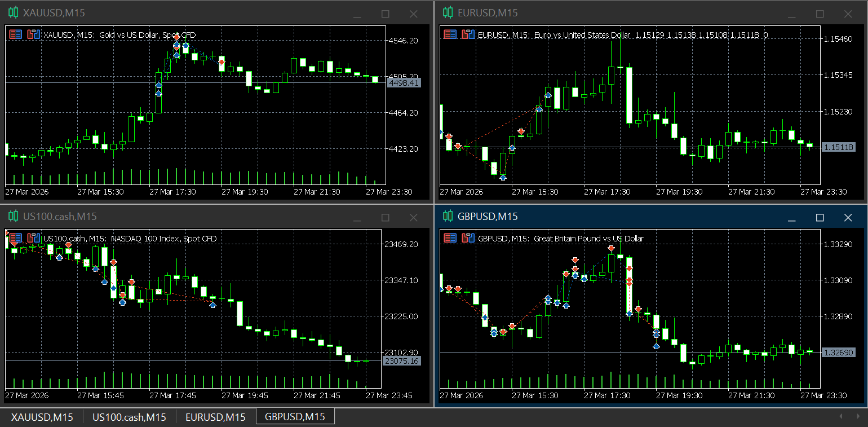Open the trade list panel icon on XAUUSD chart
The image size is (868, 427).
16,34
